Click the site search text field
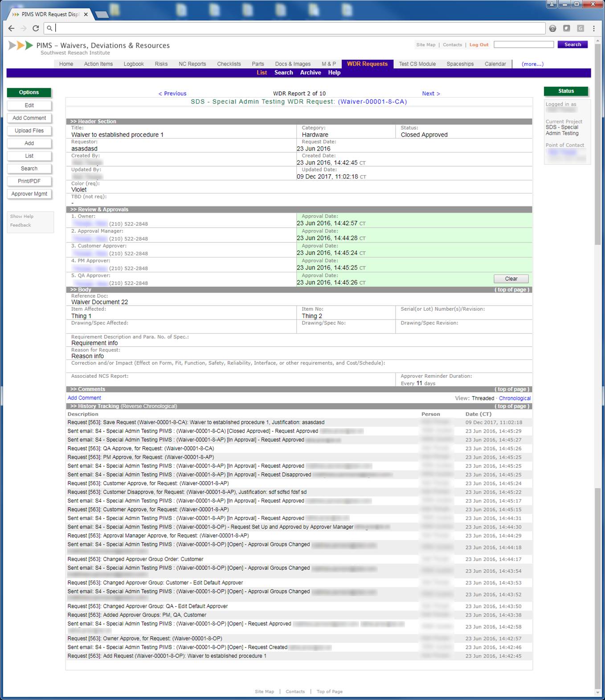The height and width of the screenshot is (700, 605). pyautogui.click(x=523, y=45)
